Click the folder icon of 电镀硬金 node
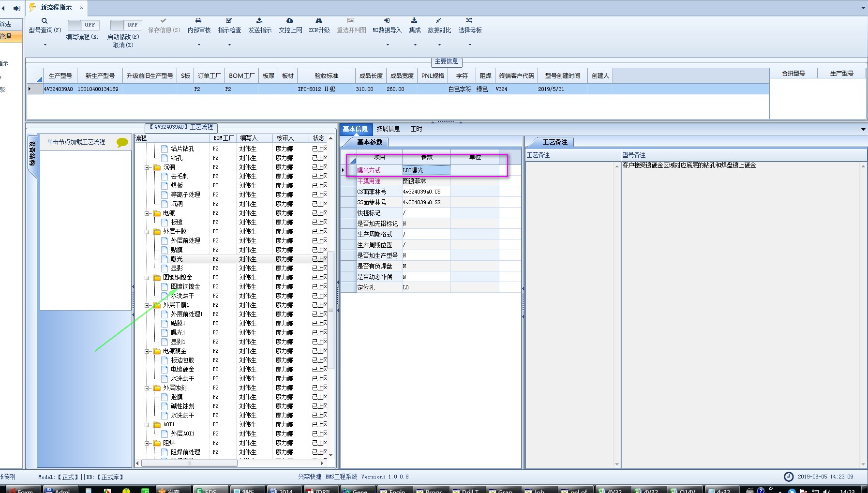The width and height of the screenshot is (868, 493). 157,351
